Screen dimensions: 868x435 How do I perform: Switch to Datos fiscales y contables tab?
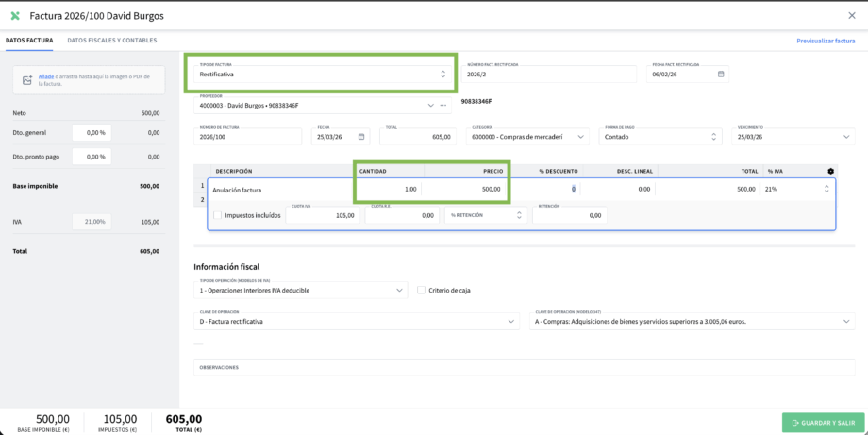(x=112, y=41)
